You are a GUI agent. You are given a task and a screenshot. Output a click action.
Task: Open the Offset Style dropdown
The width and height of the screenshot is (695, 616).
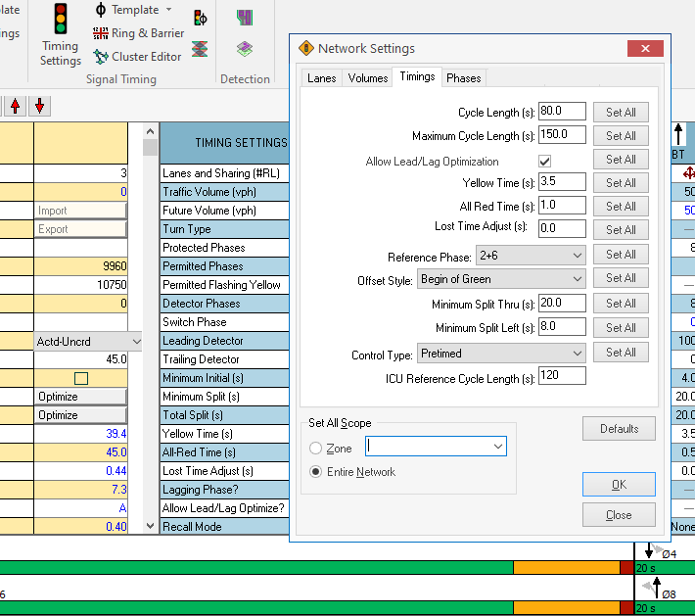[576, 279]
